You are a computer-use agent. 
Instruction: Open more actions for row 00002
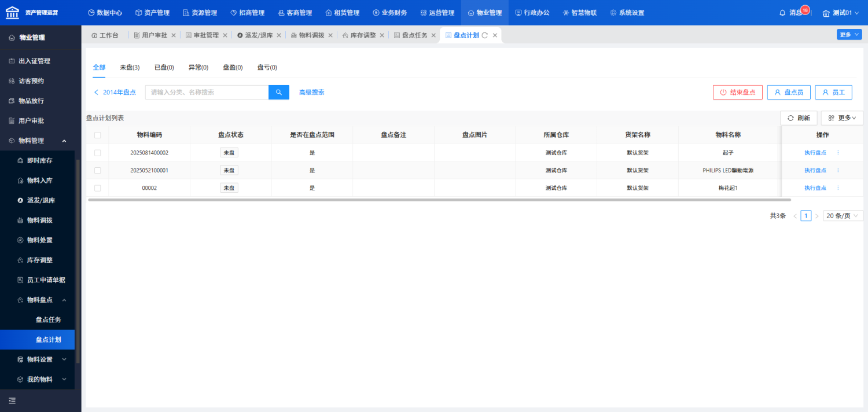838,188
